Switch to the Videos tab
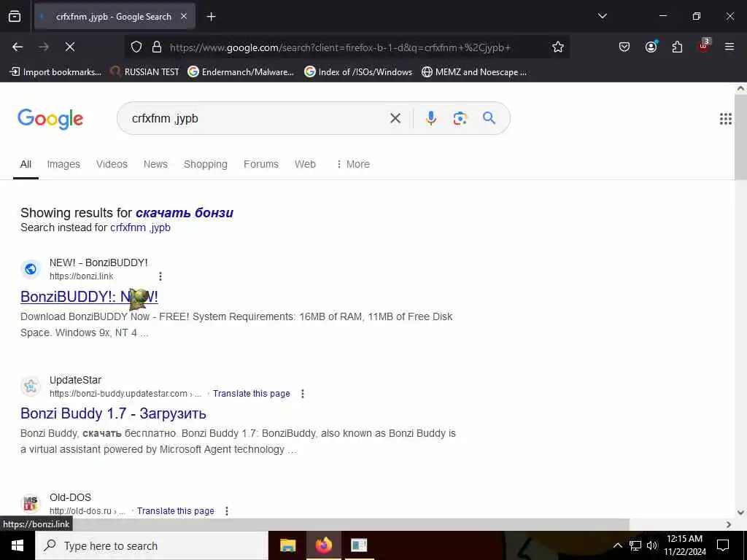Screen dimensions: 747x560 coord(112,164)
